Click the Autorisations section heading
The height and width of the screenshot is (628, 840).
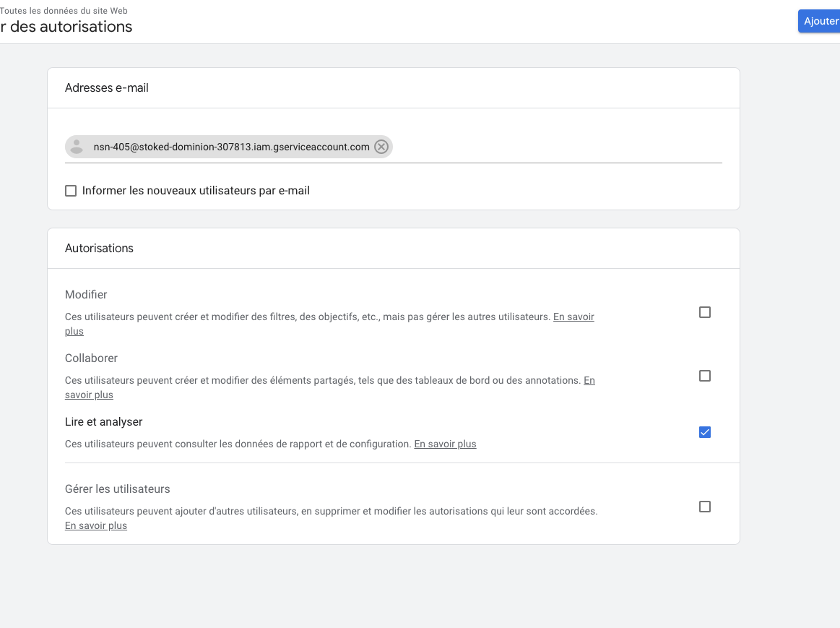point(99,249)
